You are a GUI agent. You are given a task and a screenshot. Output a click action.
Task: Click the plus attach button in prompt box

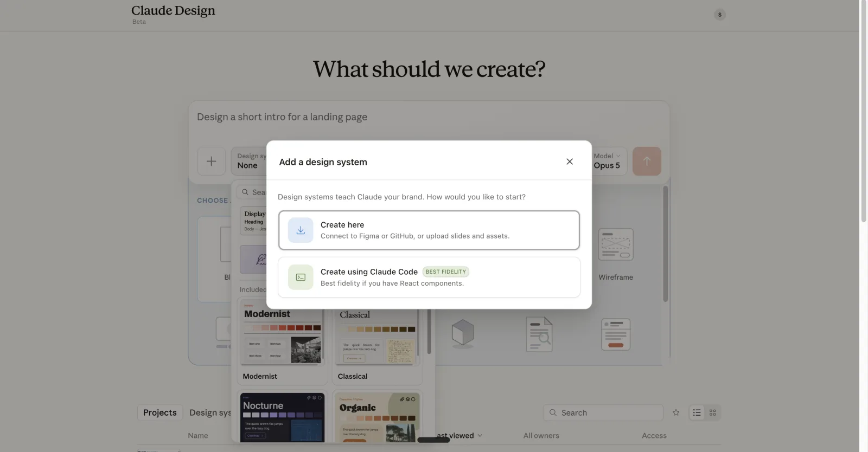[x=212, y=161]
